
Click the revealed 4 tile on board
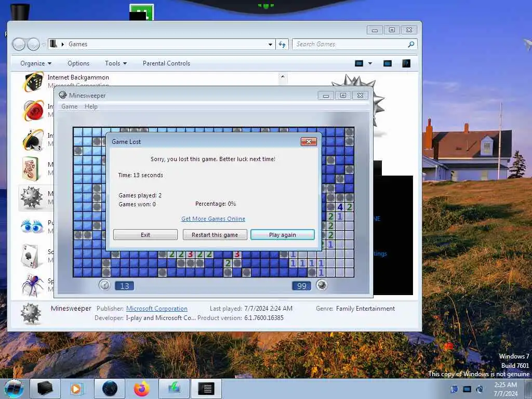point(340,207)
